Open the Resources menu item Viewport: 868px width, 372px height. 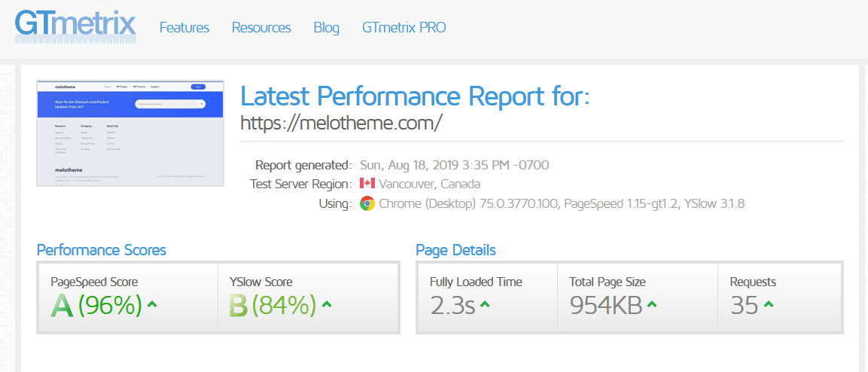pyautogui.click(x=261, y=28)
